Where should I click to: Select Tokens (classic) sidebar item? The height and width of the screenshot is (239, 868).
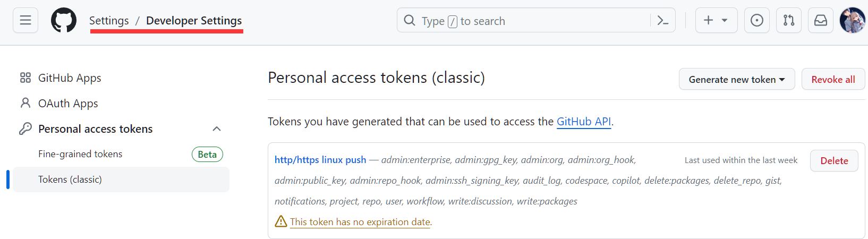point(70,180)
